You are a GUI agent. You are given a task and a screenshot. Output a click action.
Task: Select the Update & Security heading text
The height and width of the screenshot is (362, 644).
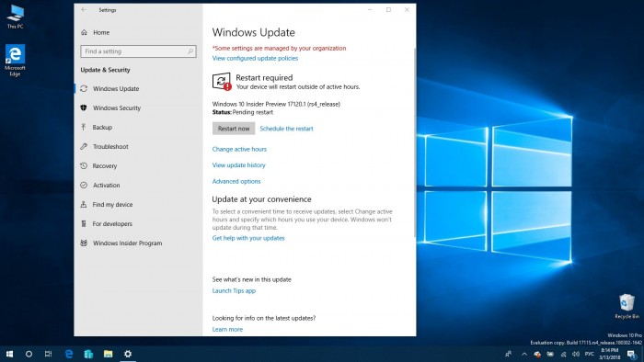105,70
